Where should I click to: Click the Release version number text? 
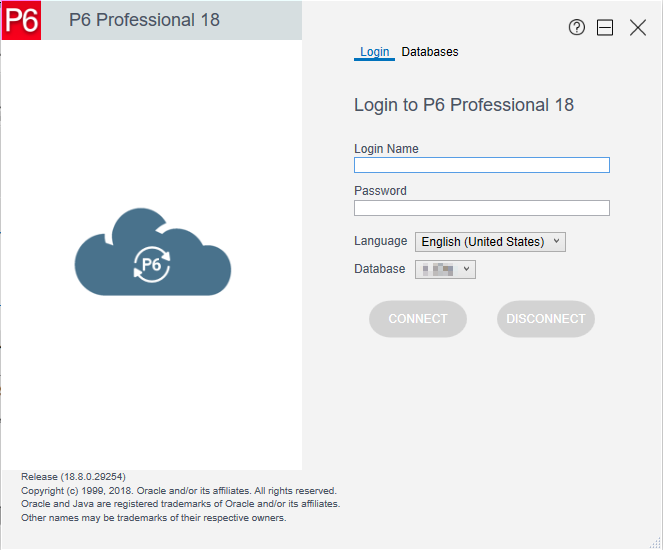point(73,477)
